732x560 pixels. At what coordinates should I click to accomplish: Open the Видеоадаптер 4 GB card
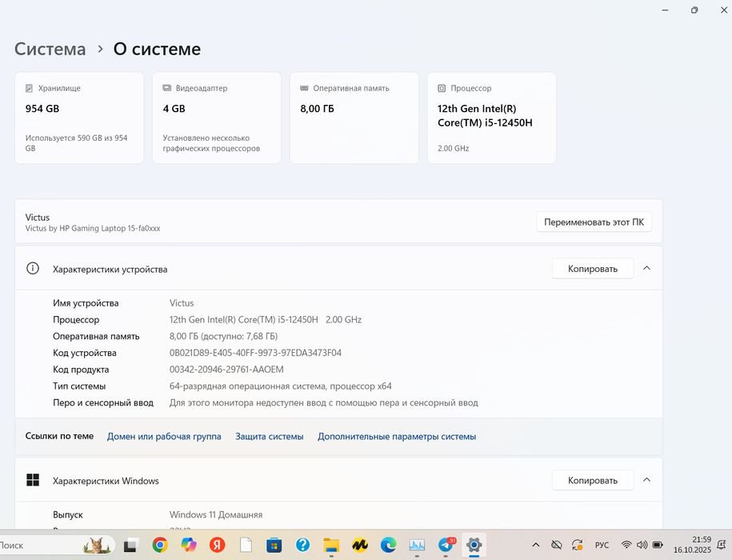point(217,118)
